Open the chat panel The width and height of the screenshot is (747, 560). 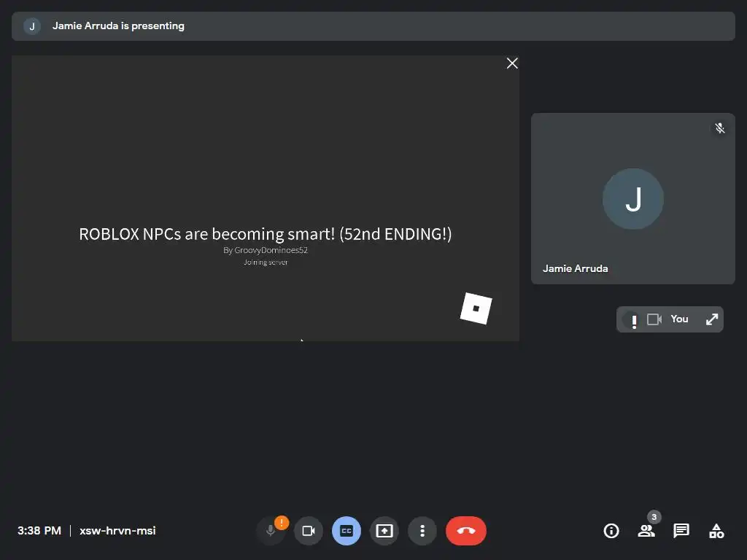(x=681, y=531)
